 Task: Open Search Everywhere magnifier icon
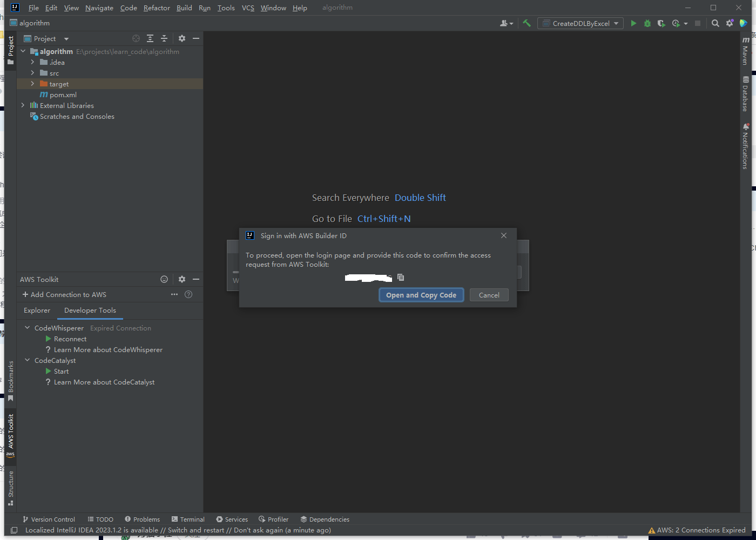tap(715, 23)
